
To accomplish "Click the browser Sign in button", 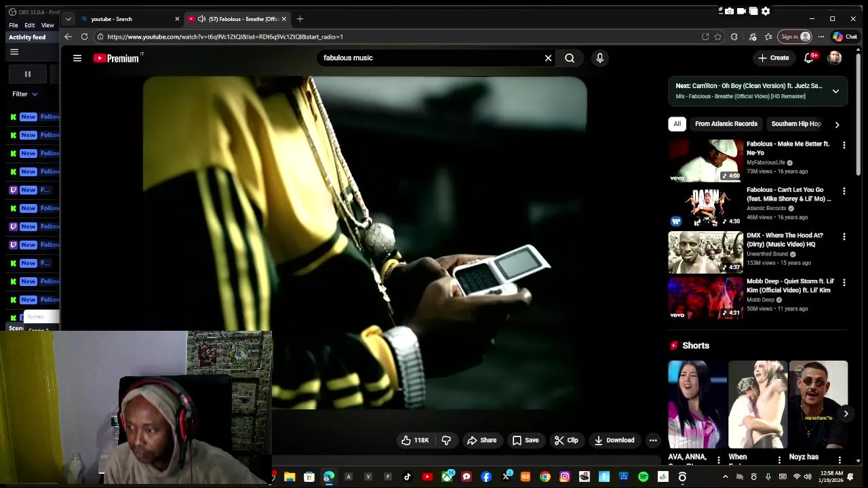I will point(795,37).
